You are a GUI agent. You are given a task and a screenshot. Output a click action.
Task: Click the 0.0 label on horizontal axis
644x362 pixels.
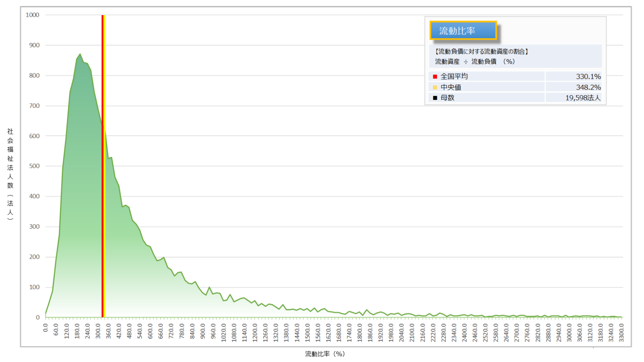click(46, 328)
